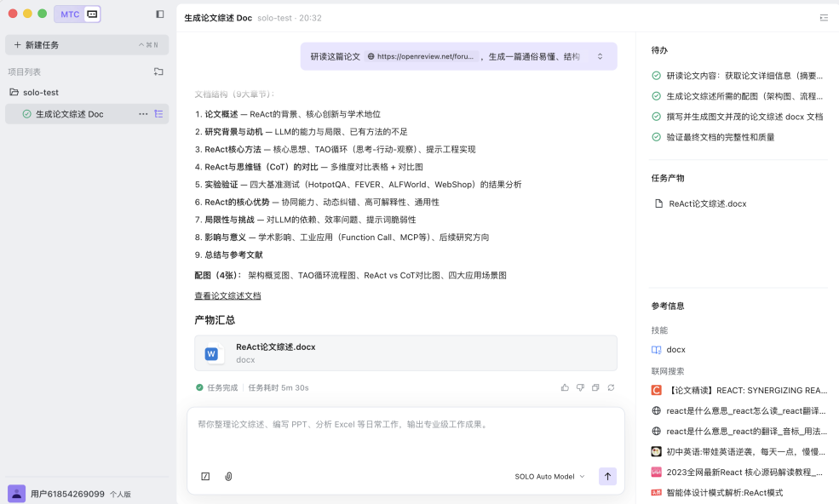This screenshot has height=504, width=839.
Task: Click the red C site icon
Action: tap(656, 391)
